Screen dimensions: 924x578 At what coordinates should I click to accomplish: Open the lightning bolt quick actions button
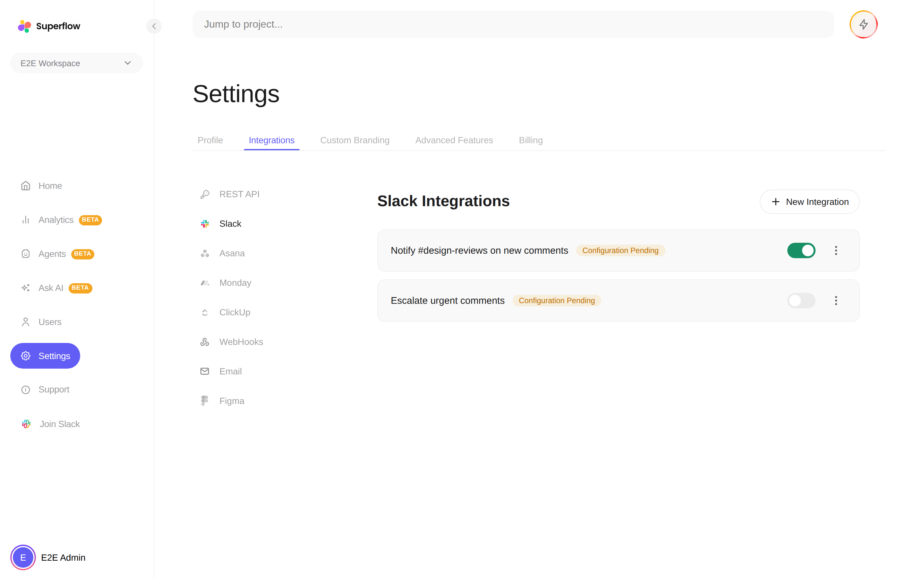863,24
